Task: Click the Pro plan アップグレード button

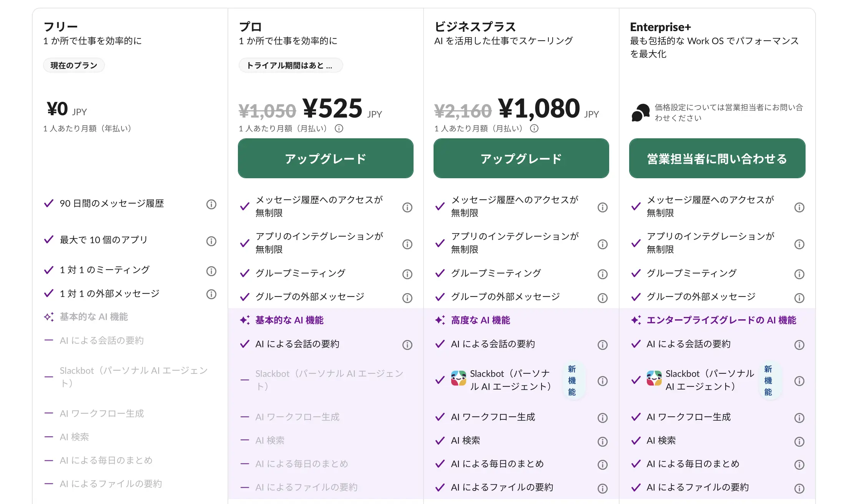Action: tap(326, 158)
